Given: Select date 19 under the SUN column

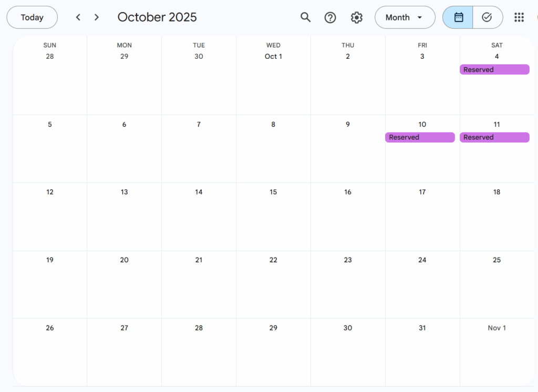Looking at the screenshot, I should [50, 260].
